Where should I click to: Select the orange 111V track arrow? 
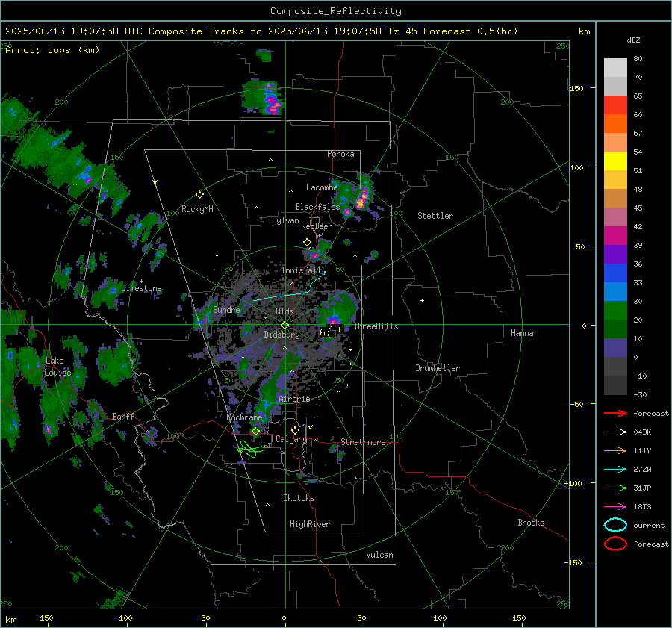click(615, 450)
